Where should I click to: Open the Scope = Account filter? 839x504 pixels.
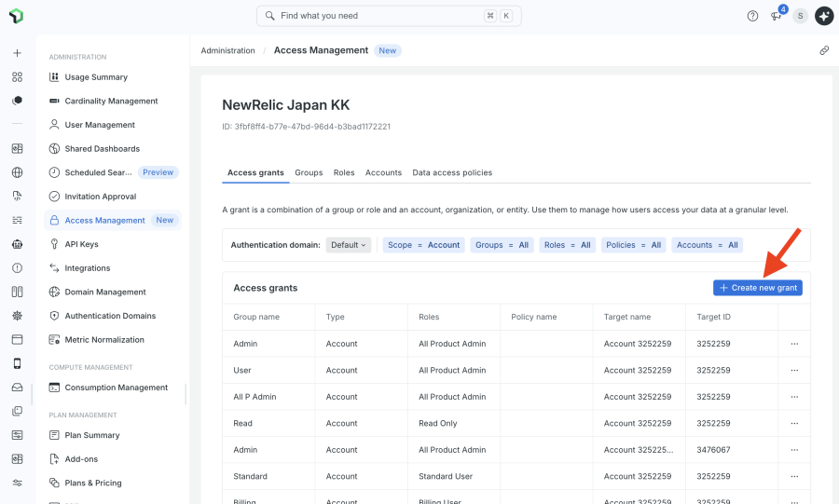(424, 245)
